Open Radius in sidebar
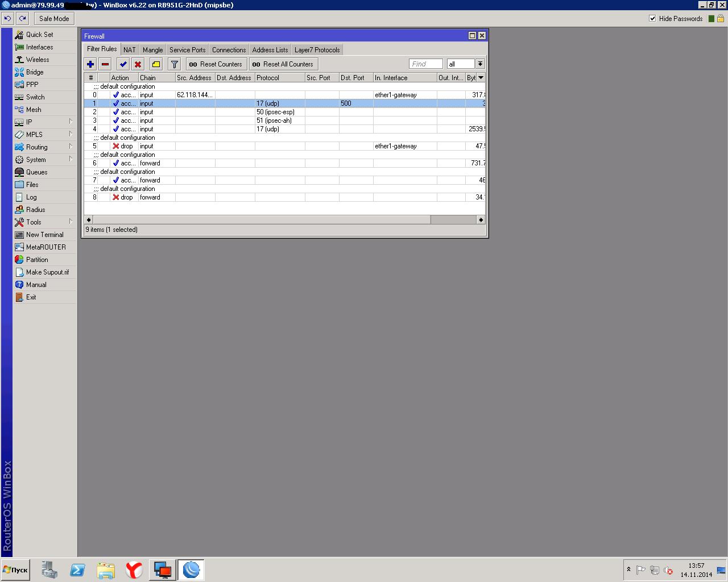Viewport: 728px width, 582px height. tap(45, 210)
